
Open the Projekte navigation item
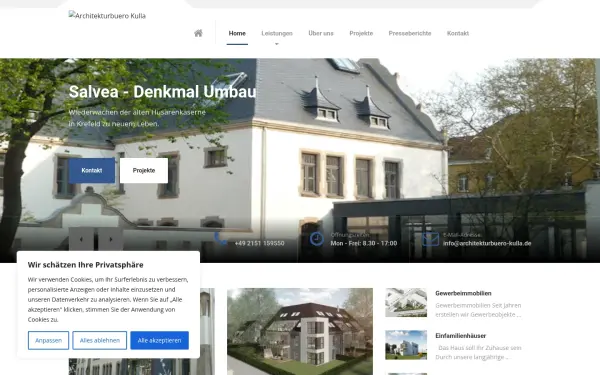coord(361,33)
